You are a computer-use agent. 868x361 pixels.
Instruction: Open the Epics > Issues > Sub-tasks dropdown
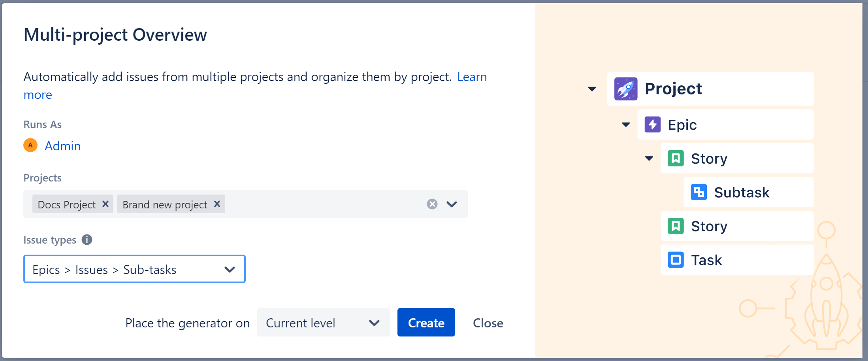click(x=229, y=269)
